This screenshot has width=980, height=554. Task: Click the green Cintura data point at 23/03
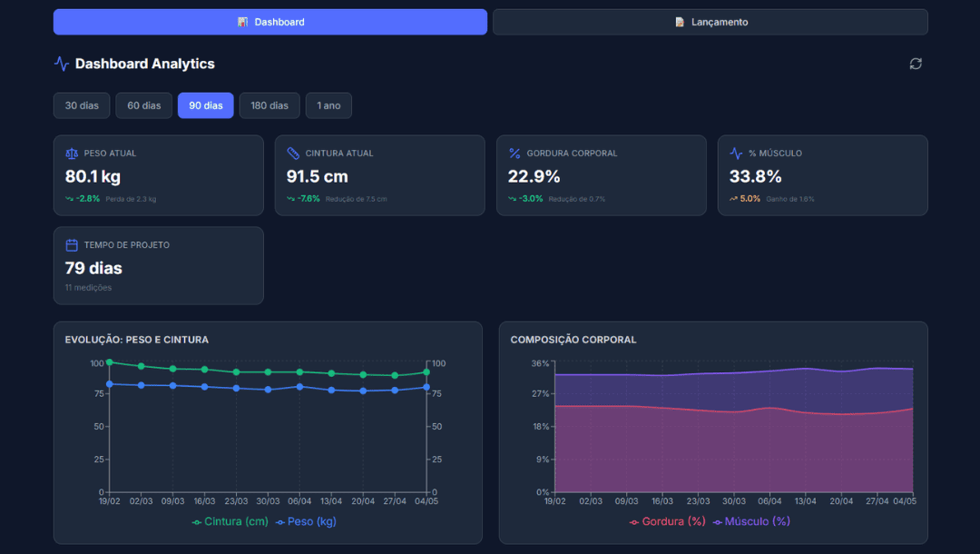click(x=236, y=372)
